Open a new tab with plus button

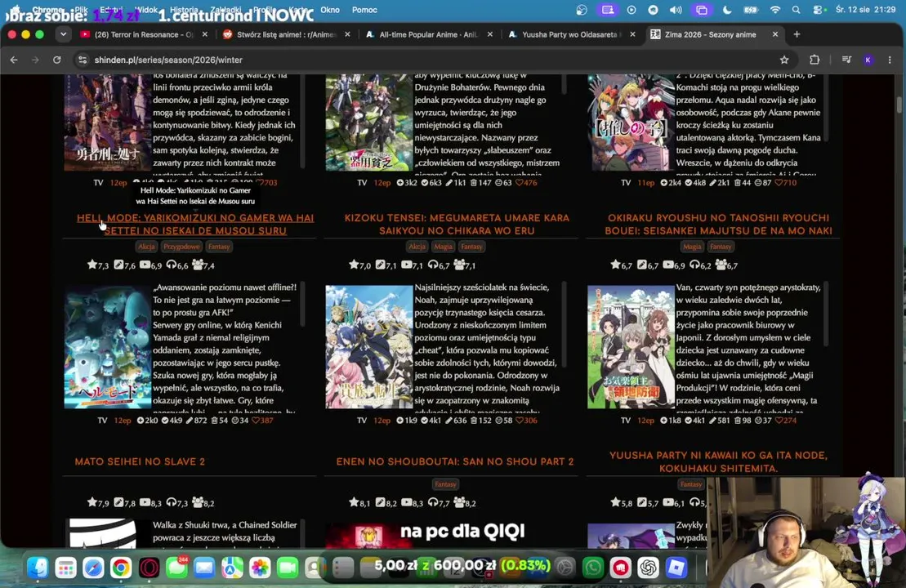[797, 34]
